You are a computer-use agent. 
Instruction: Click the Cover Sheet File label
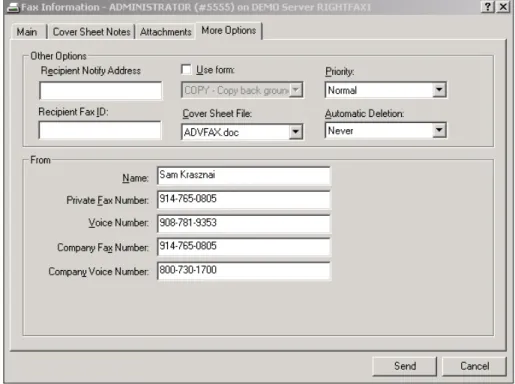tap(217, 114)
